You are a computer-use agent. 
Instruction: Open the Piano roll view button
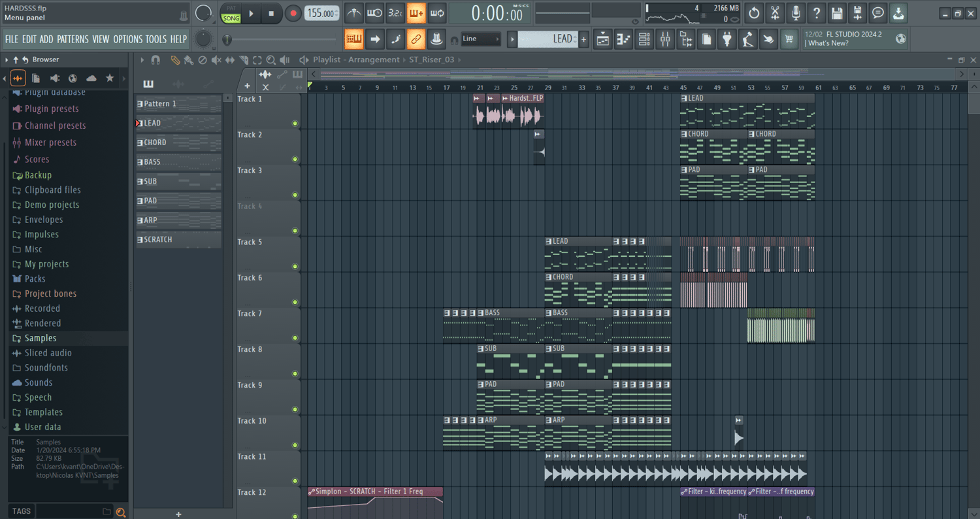[623, 39]
